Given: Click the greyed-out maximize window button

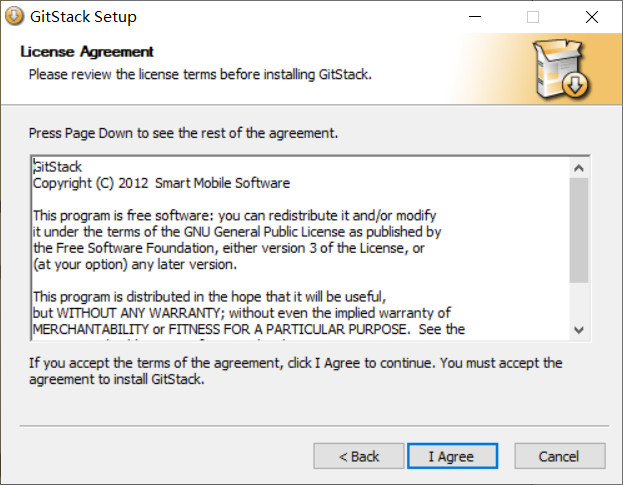Looking at the screenshot, I should (533, 17).
